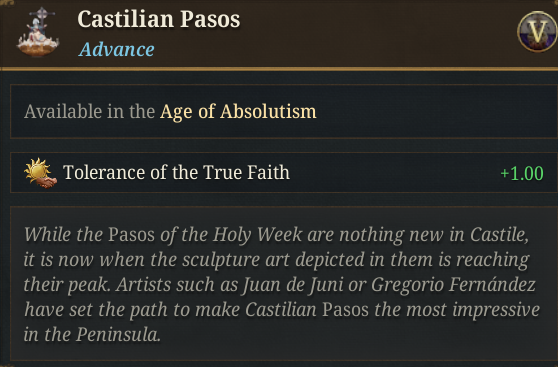Viewport: 558px width, 367px height.
Task: Open the Age of Absolutism link
Action: pos(238,111)
